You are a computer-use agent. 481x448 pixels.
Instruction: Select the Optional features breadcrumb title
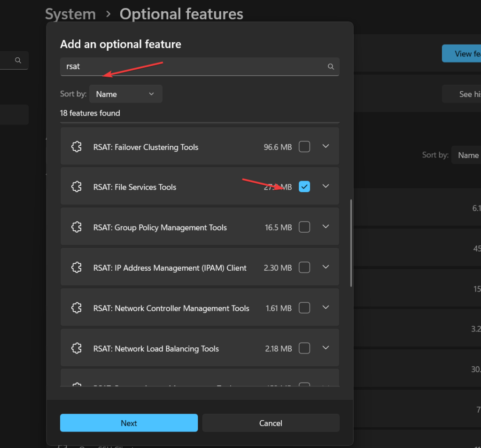[x=181, y=14]
